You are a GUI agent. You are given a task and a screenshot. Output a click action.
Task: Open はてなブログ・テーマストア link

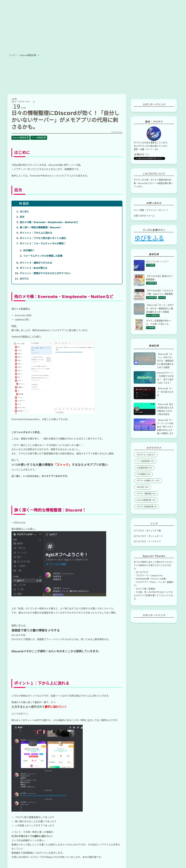147,541
